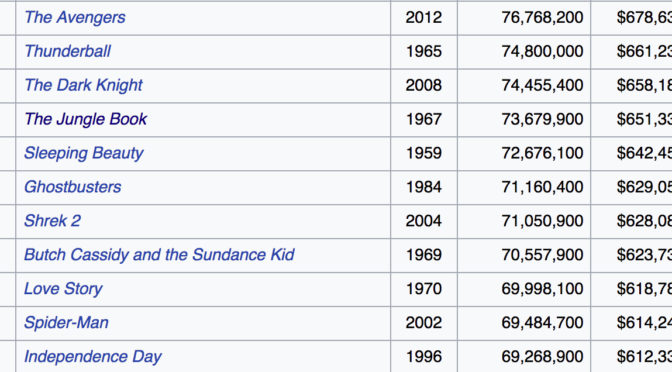
Task: Follow the Sleeping Beauty link
Action: [84, 153]
